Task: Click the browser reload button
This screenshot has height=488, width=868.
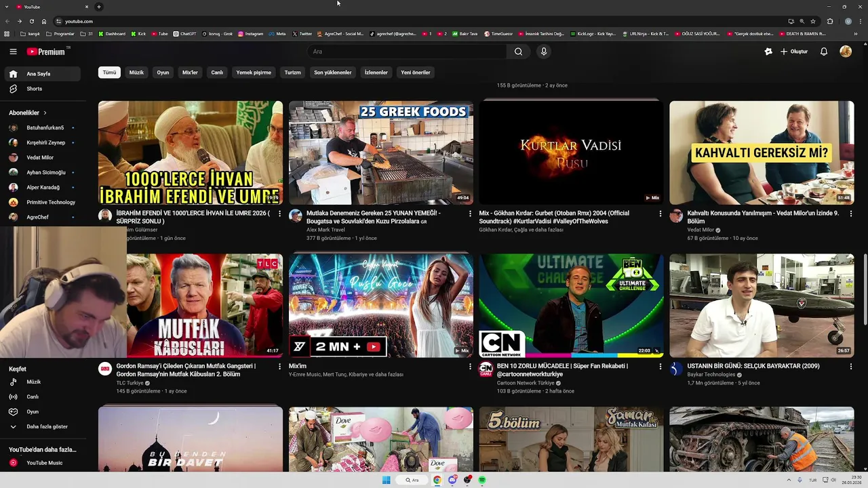Action: tap(32, 21)
